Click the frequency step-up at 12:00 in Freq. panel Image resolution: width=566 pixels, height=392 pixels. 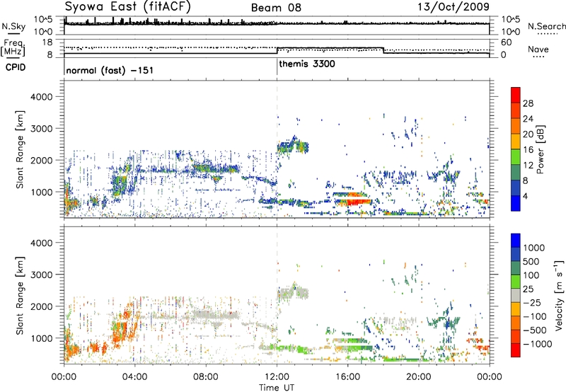pos(277,50)
